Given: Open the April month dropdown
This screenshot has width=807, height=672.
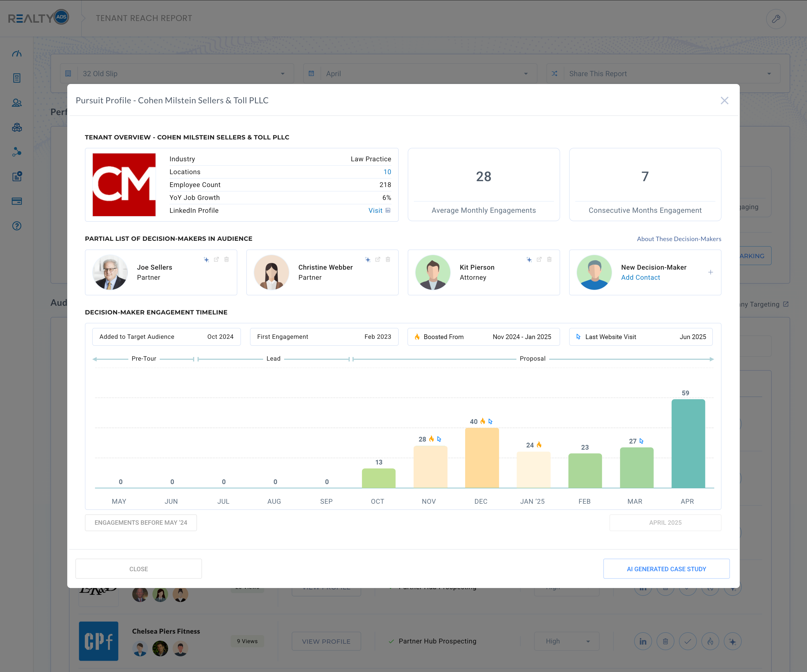Looking at the screenshot, I should pyautogui.click(x=420, y=74).
